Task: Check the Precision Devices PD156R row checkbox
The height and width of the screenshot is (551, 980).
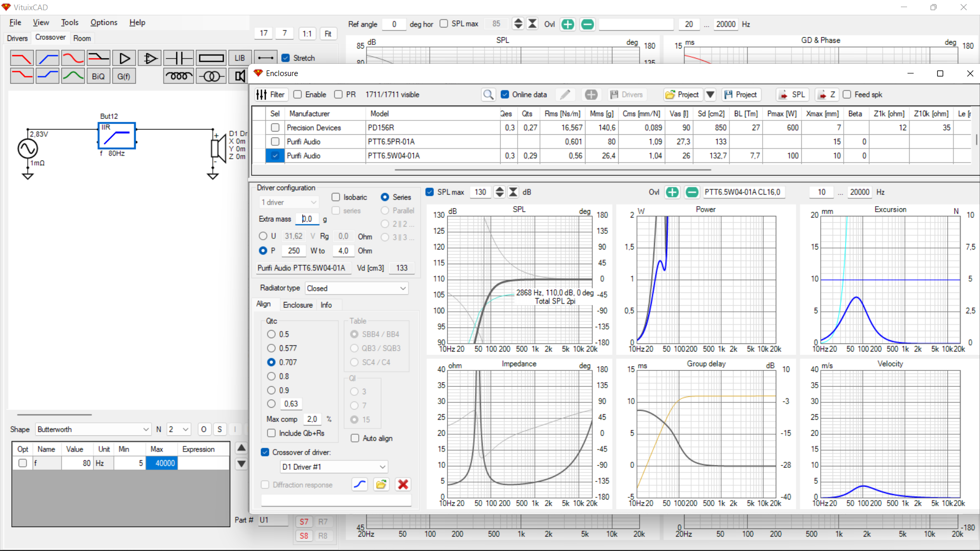Action: [275, 128]
